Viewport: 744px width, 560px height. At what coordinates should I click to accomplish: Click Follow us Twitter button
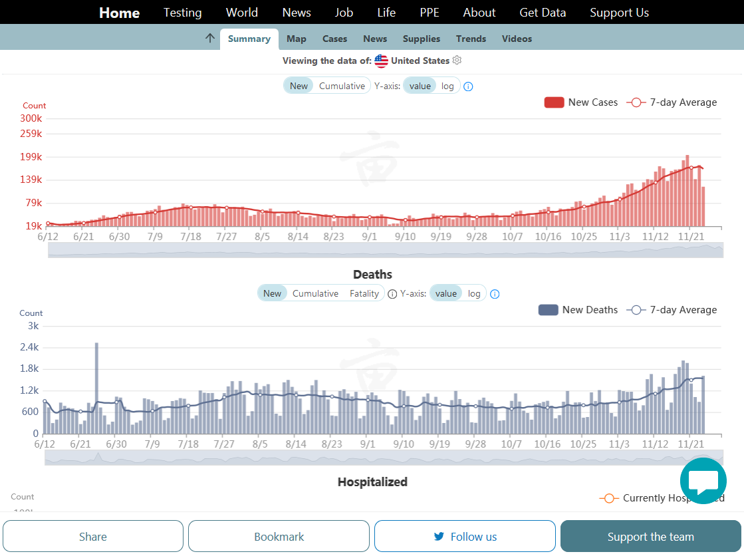[x=465, y=536]
